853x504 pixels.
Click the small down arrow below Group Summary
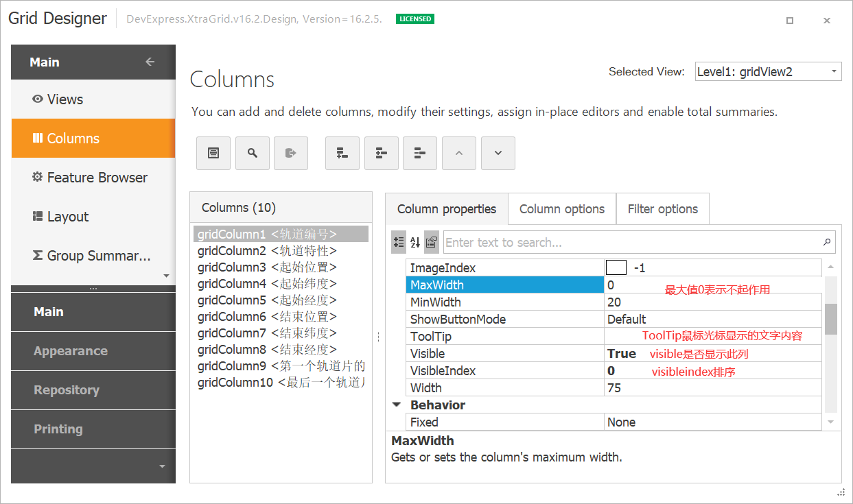pyautogui.click(x=166, y=276)
